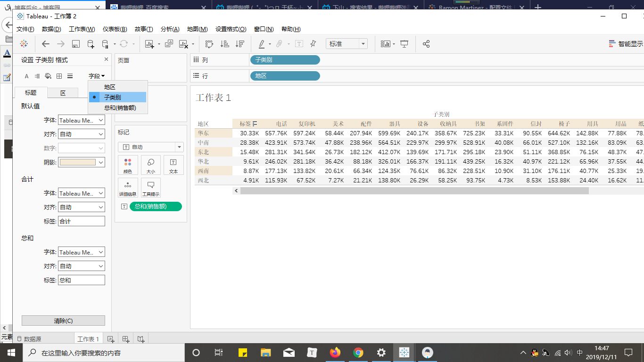
Task: Open the 文件(F) menu
Action: [25, 29]
